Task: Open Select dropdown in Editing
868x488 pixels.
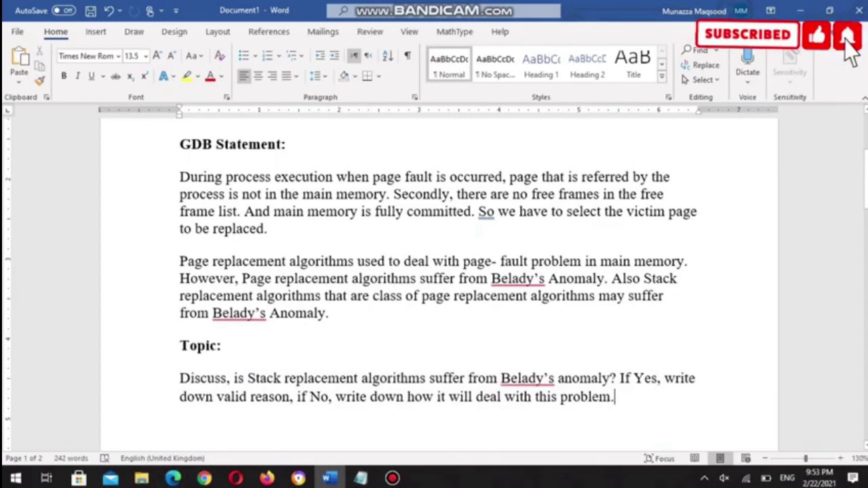Action: click(701, 80)
